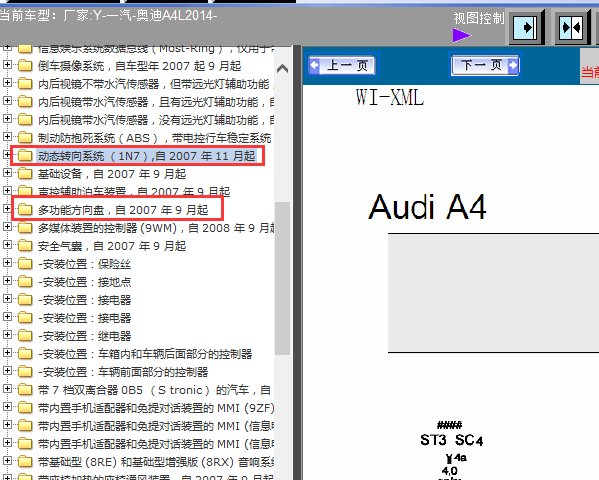Click folder icon of -安装位置：继电器 entry
The height and width of the screenshot is (480, 599).
(25, 336)
